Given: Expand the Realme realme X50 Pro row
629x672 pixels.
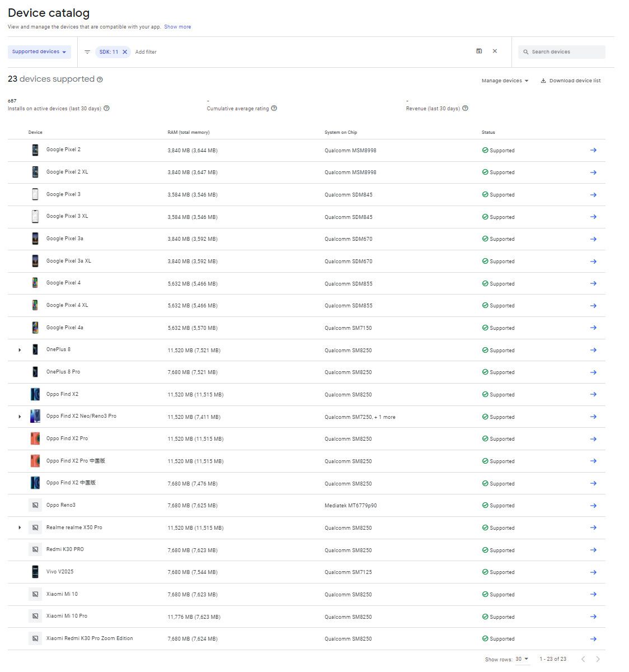Looking at the screenshot, I should click(x=20, y=528).
